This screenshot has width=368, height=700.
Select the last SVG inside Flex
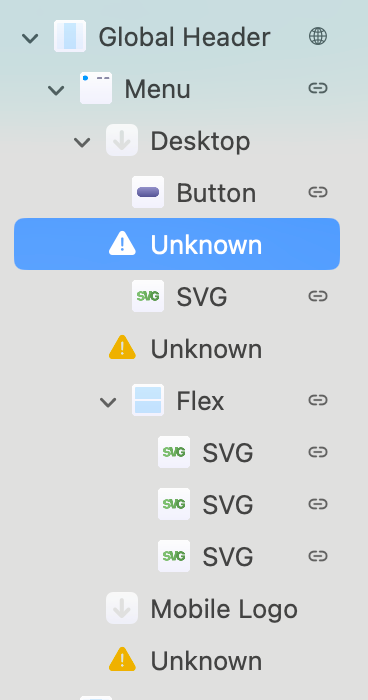177,556
